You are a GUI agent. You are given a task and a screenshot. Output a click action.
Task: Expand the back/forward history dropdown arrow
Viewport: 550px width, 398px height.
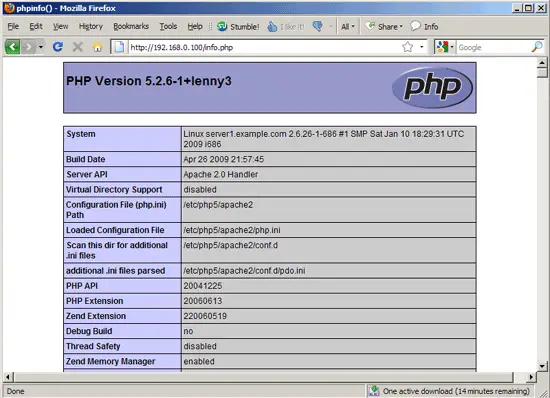pos(41,47)
